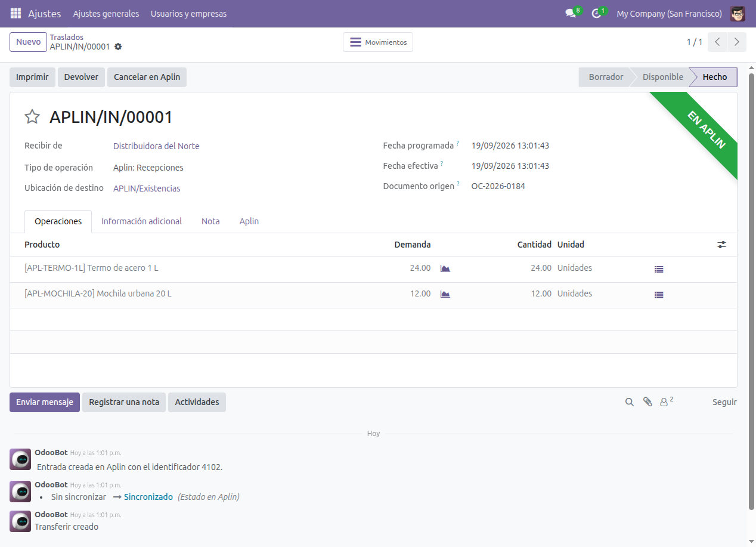Attach files using the paperclip icon
Screen dimensions: 756x547
click(647, 402)
